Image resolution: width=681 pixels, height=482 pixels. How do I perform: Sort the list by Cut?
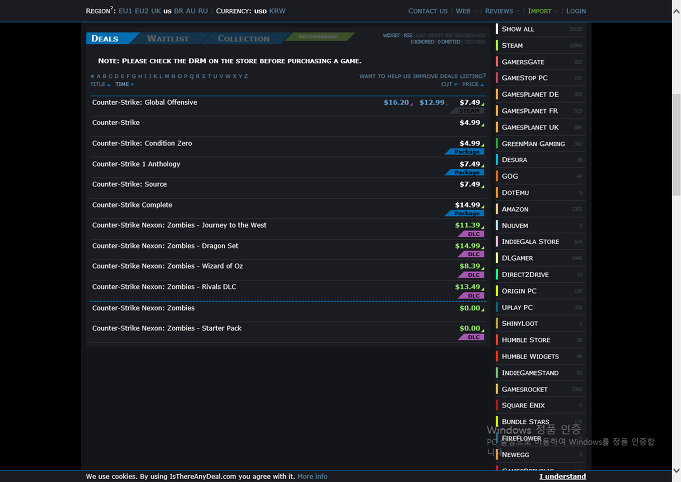[x=449, y=84]
